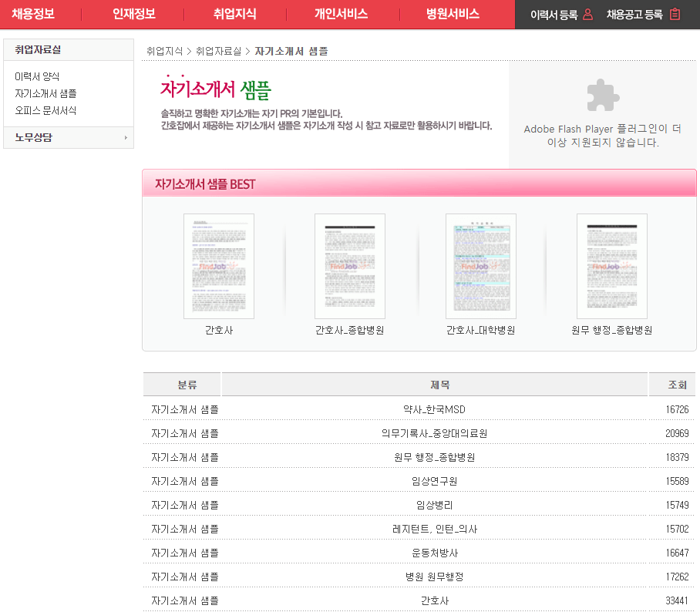The height and width of the screenshot is (612, 700).
Task: Open the 약사_한국MSD sample entry
Action: (439, 409)
